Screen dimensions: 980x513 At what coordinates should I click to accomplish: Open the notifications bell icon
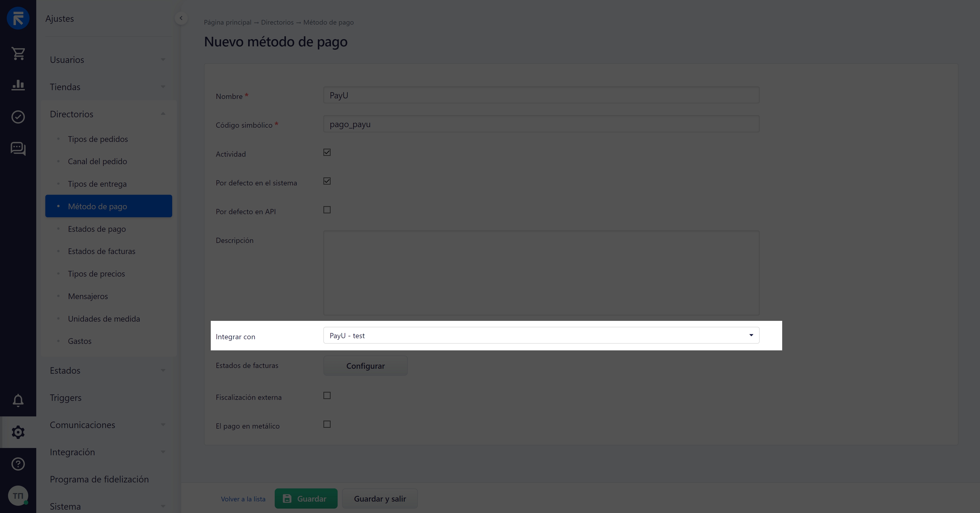click(18, 400)
